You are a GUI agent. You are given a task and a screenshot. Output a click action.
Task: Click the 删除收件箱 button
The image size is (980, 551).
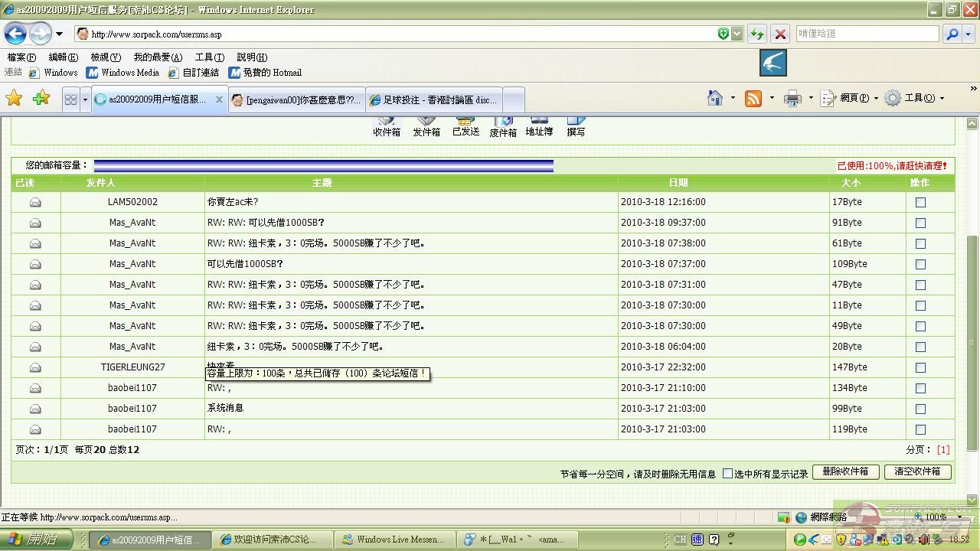(x=846, y=472)
